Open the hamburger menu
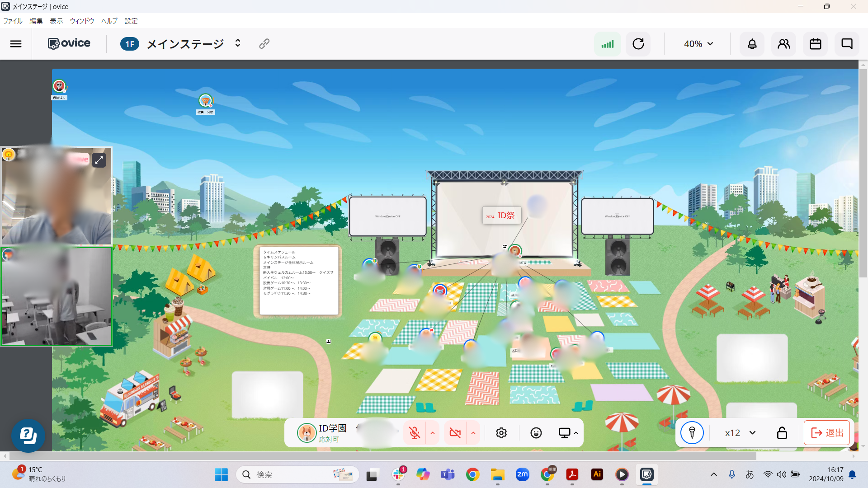Image resolution: width=868 pixels, height=488 pixels. (16, 44)
